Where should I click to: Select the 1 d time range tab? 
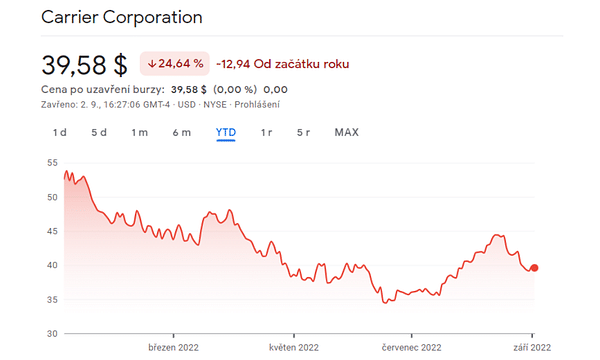(x=60, y=132)
